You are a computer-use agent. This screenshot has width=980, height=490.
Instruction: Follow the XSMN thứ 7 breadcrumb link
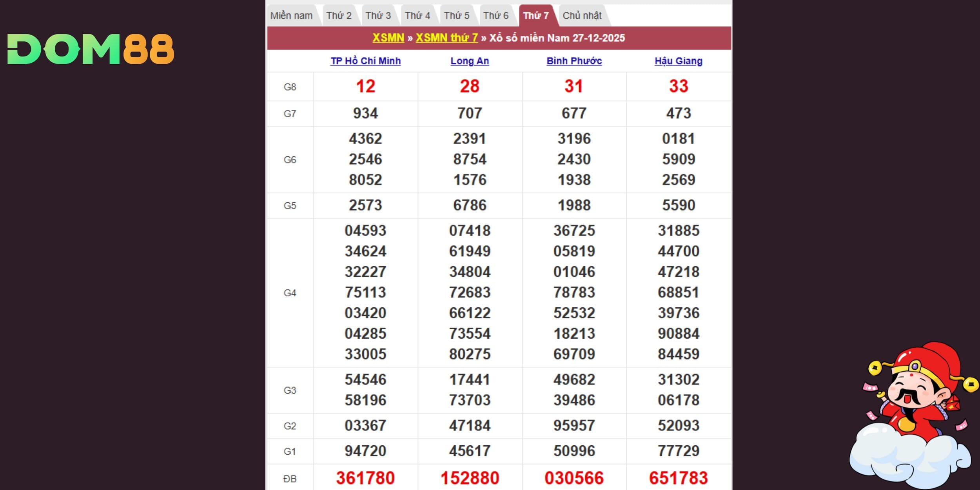(x=446, y=38)
